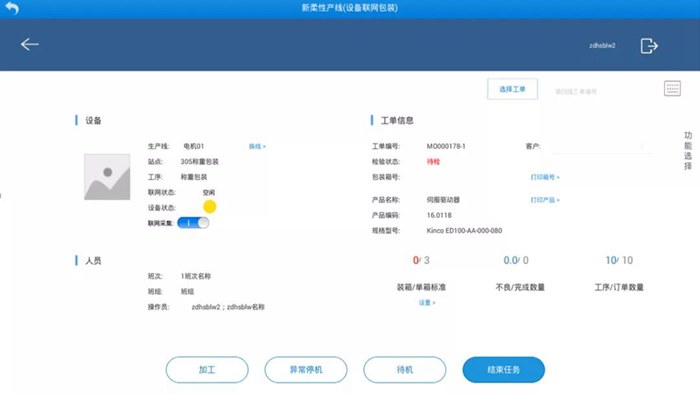
Task: Focus the work order number input field
Action: (603, 91)
